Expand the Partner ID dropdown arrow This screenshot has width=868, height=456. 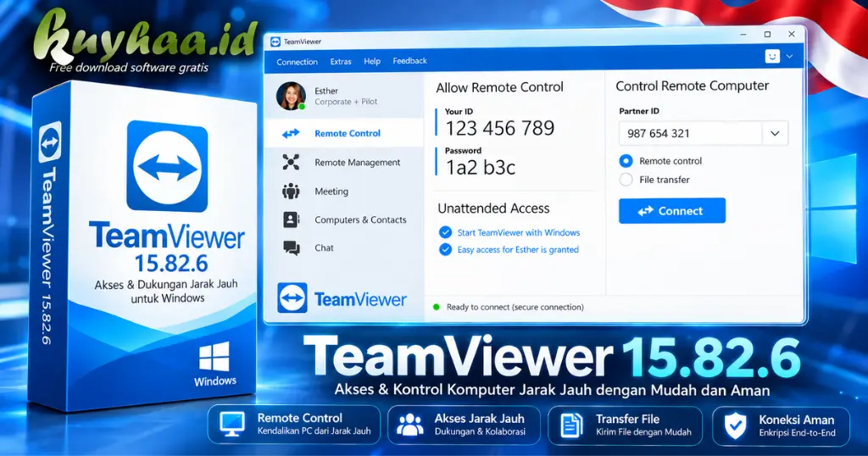click(775, 133)
